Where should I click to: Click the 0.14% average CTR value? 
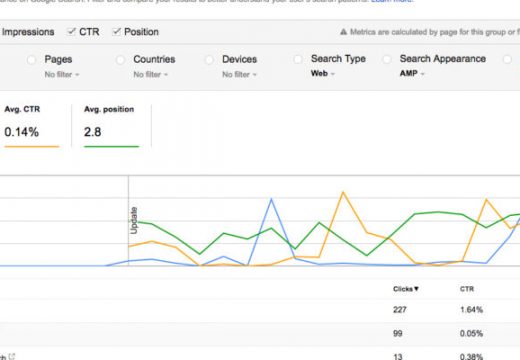point(22,132)
